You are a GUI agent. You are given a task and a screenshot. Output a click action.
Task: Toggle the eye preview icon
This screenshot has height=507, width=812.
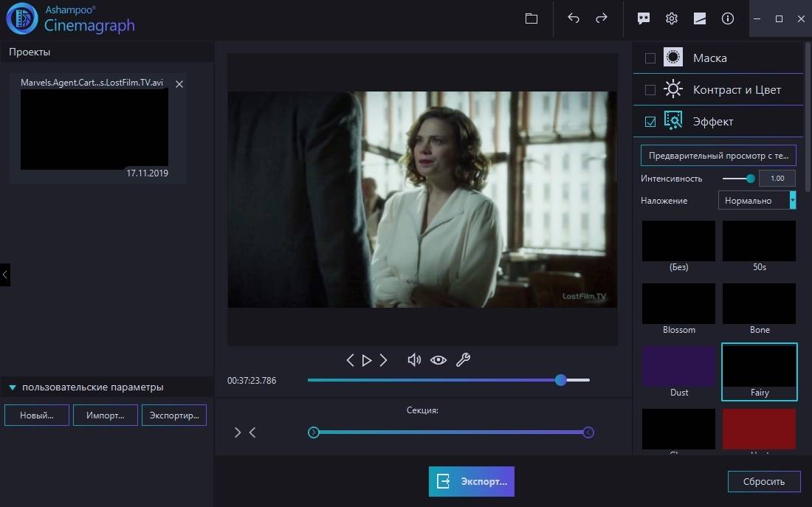click(438, 360)
